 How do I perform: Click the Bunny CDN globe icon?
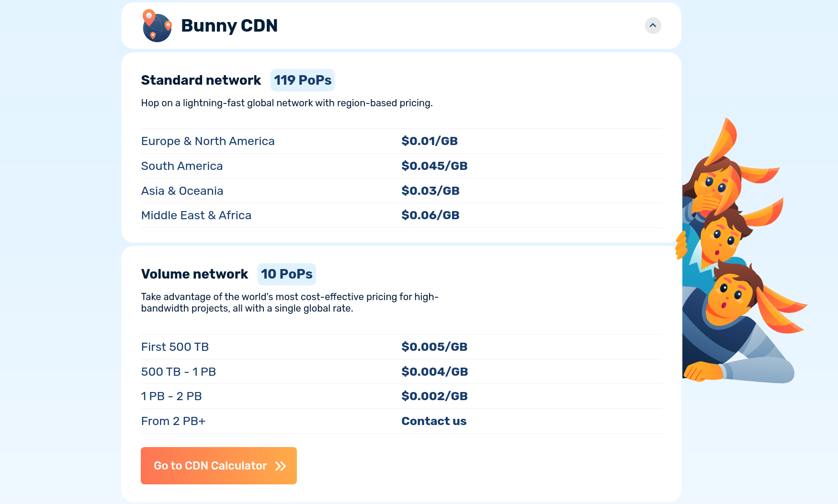(157, 26)
